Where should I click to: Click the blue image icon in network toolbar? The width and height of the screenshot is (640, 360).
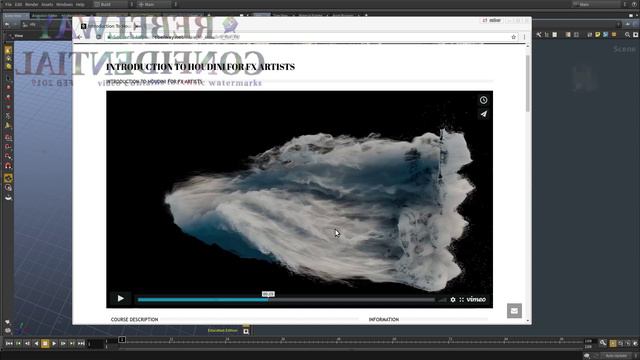[x=606, y=35]
